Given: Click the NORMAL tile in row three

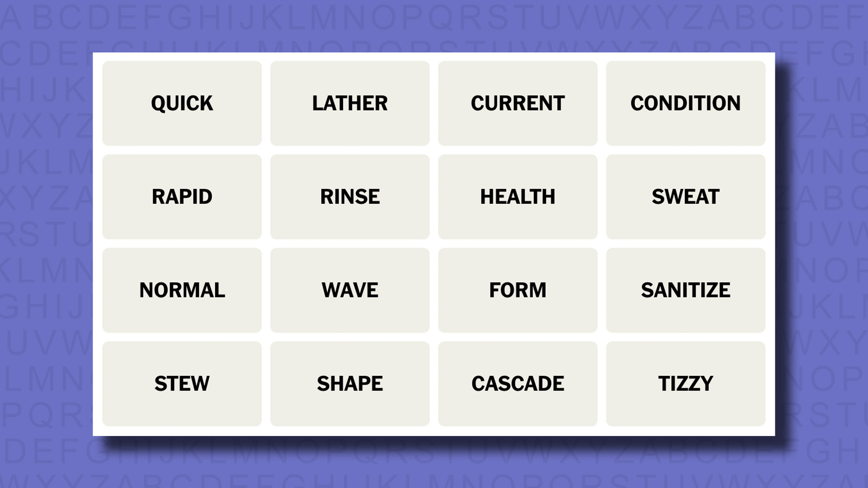Looking at the screenshot, I should tap(182, 290).
